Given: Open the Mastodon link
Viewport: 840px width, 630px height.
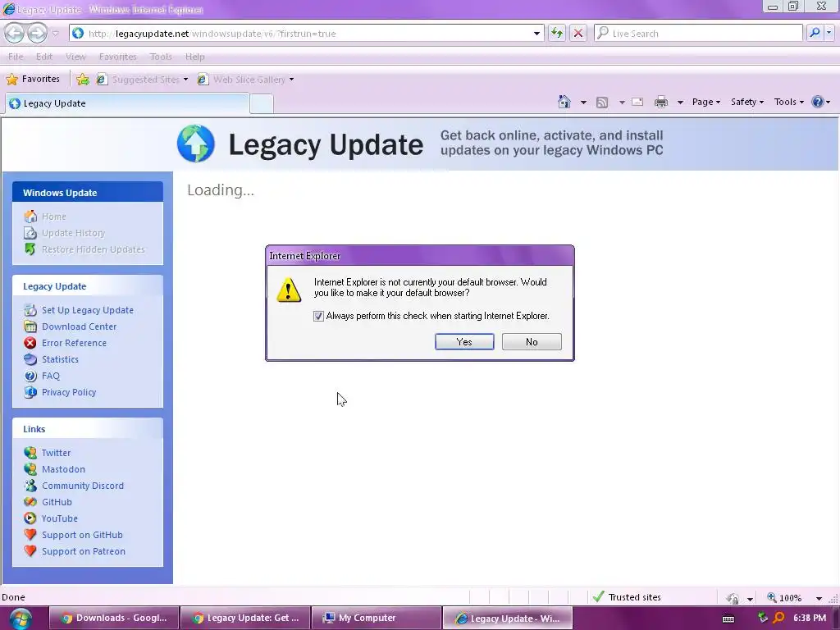Looking at the screenshot, I should point(63,469).
